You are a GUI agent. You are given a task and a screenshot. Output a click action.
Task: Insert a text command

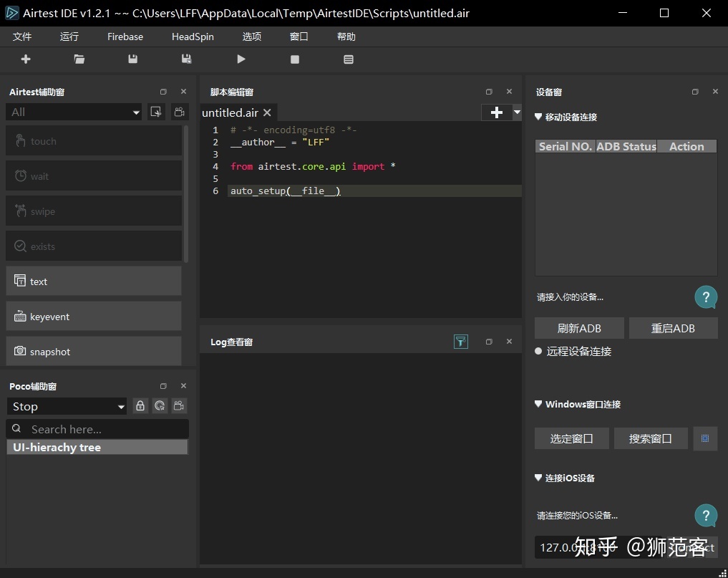(x=94, y=281)
